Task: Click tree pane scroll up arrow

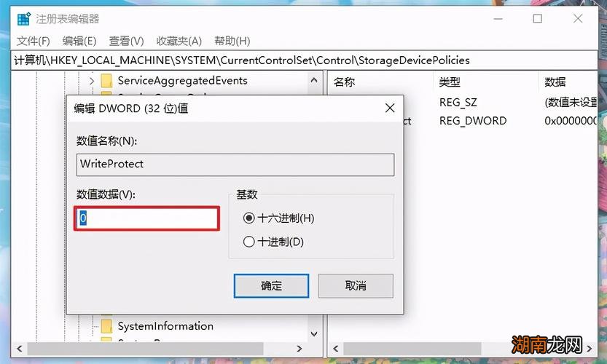Action: click(x=314, y=80)
